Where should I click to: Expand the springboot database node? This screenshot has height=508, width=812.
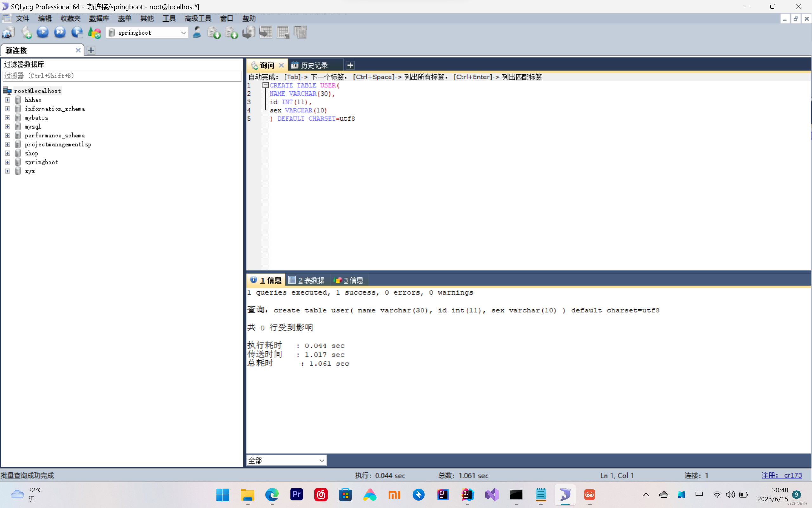tap(7, 162)
